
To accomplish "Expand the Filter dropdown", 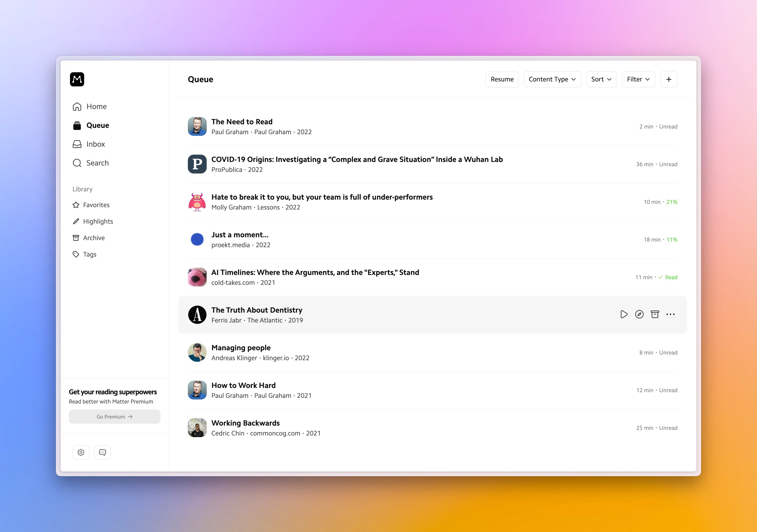I will click(638, 79).
